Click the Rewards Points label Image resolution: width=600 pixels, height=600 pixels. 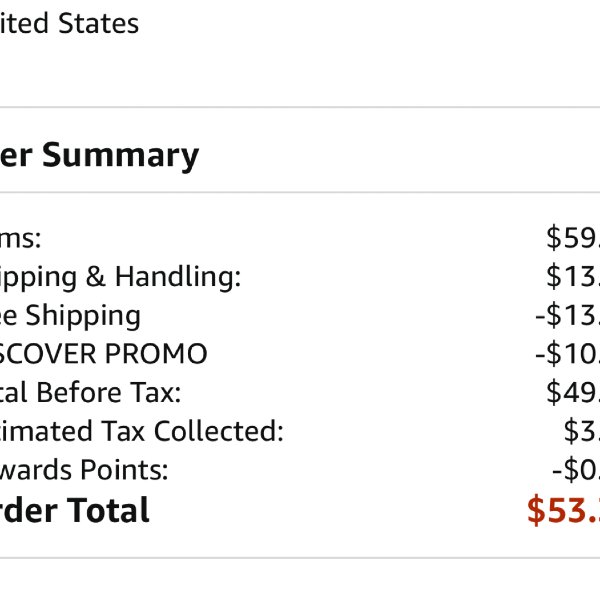(84, 470)
